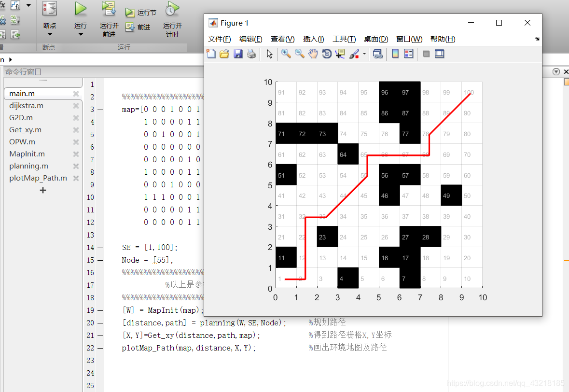Switch to the planning.m editor tab
The image size is (569, 392).
28,166
